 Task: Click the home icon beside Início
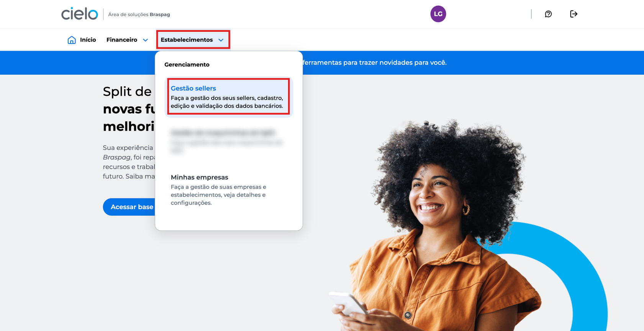pyautogui.click(x=72, y=40)
